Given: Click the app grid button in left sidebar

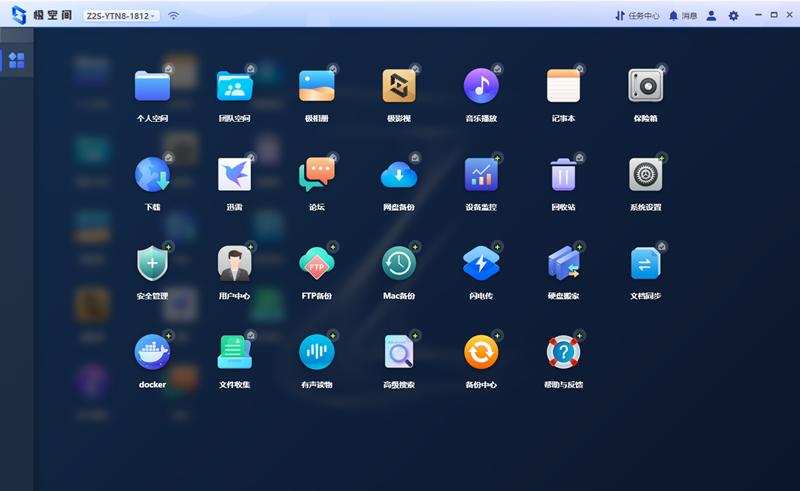Looking at the screenshot, I should click(x=16, y=60).
